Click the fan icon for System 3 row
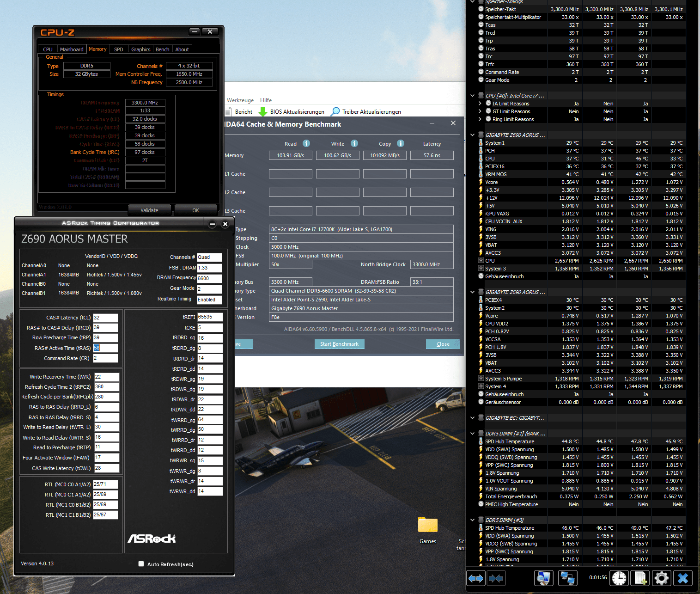This screenshot has width=700, height=594. pos(481,269)
